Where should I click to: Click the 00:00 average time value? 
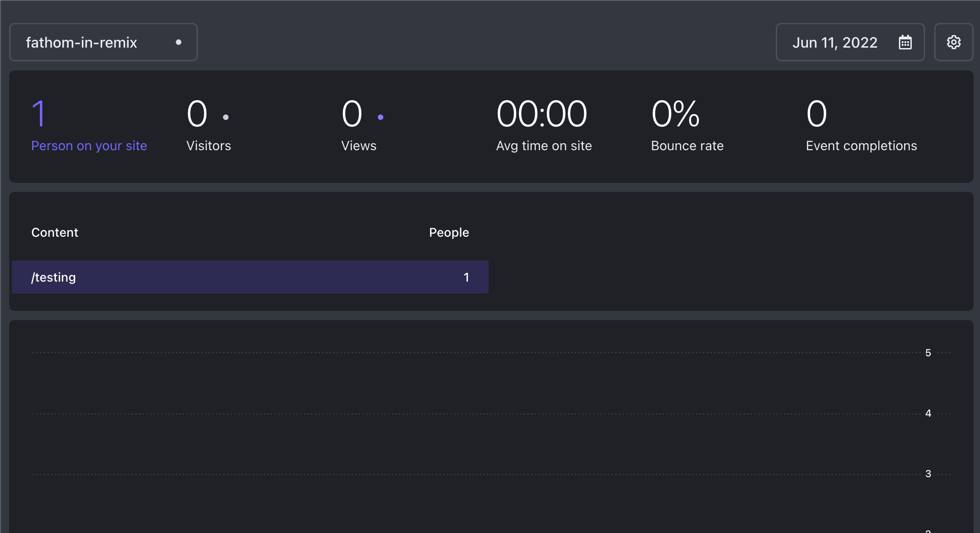542,114
